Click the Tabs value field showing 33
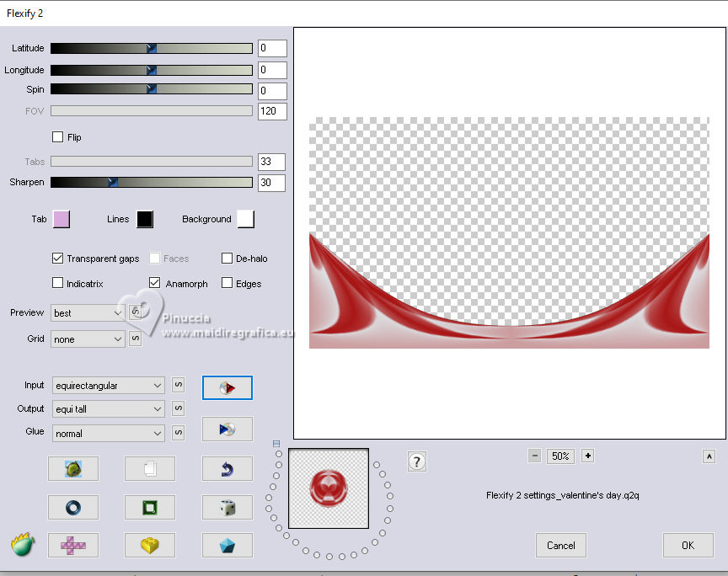 point(271,162)
